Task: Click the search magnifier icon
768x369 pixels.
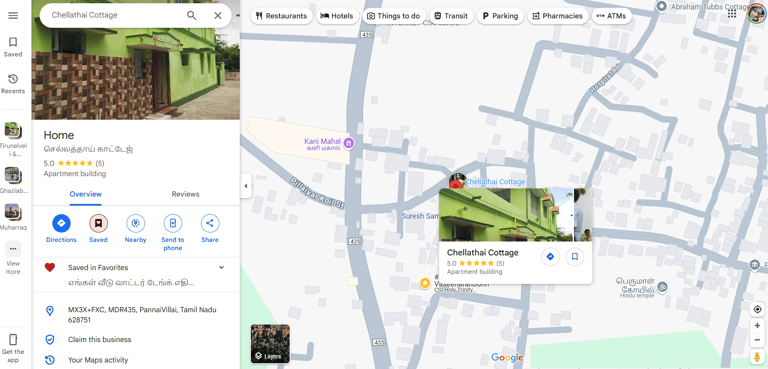Action: (x=192, y=15)
